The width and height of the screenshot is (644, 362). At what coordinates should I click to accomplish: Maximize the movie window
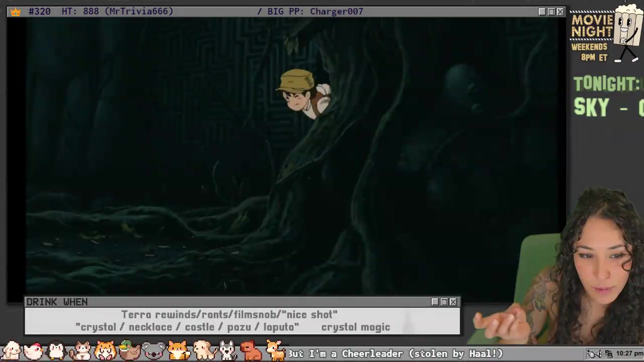[551, 12]
